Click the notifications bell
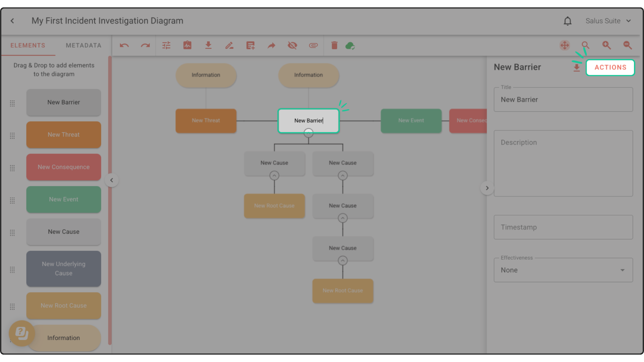 [567, 21]
